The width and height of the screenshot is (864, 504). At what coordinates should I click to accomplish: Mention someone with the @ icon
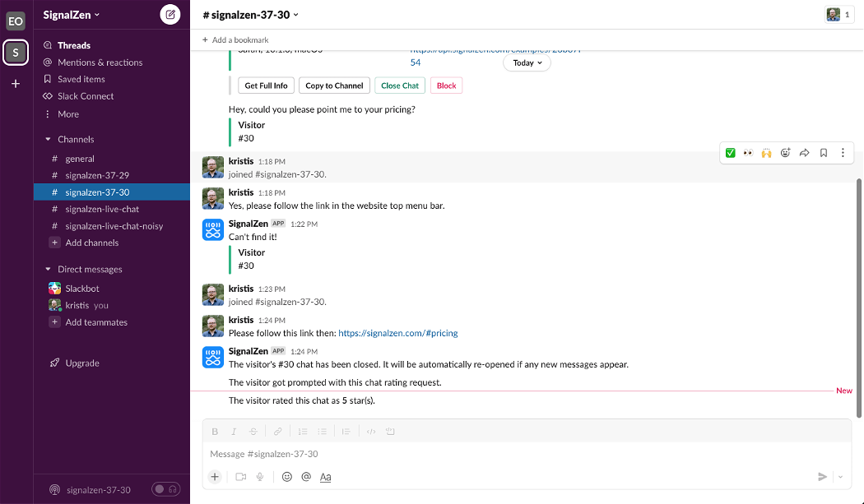(306, 477)
